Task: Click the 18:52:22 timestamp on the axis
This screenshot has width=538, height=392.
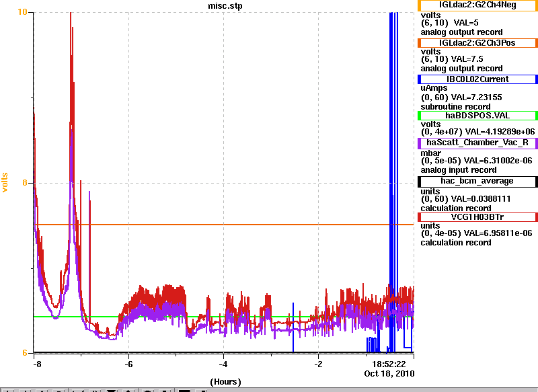Action: coord(389,364)
